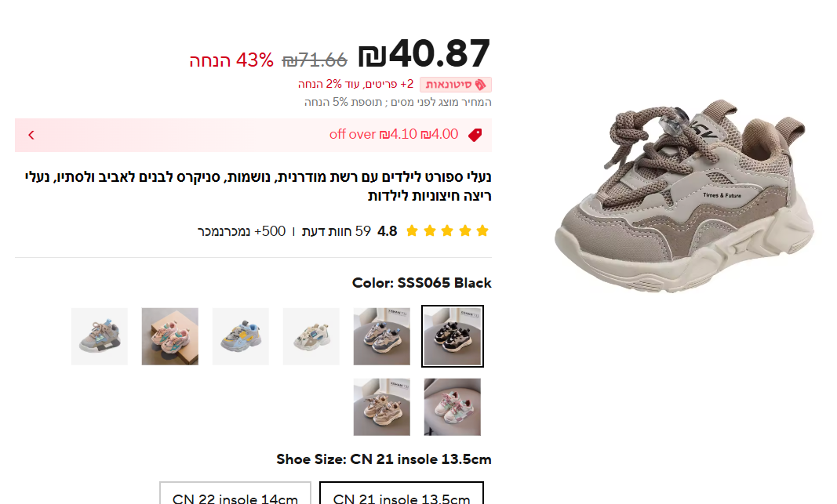Click the five star rating icons

(447, 231)
